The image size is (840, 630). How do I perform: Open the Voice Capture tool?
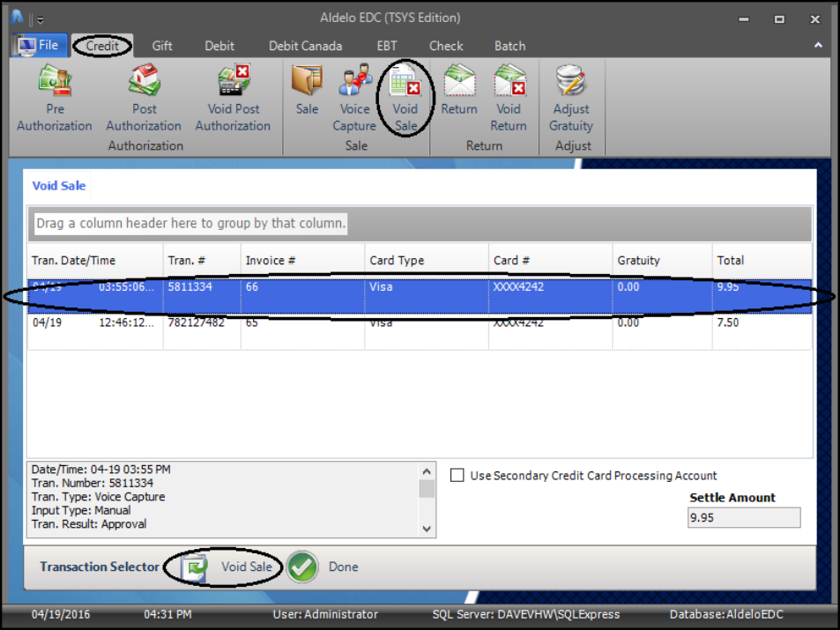point(354,99)
